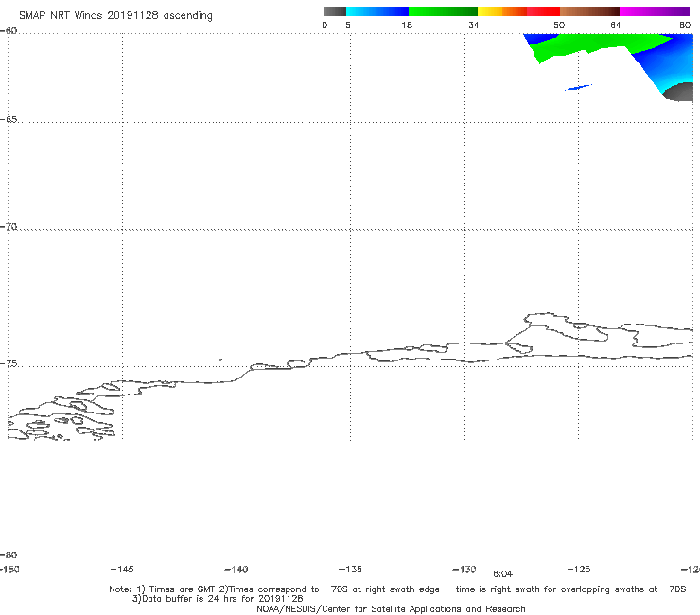Screen dimensions: 700x615
Task: Click the brown segment of the color bar
Action: coord(589,11)
